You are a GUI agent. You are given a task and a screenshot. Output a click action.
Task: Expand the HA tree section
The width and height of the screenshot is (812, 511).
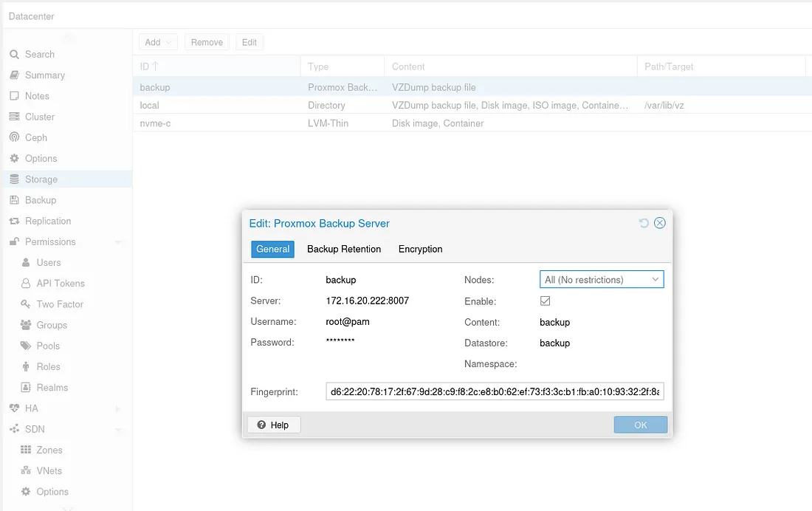(117, 409)
